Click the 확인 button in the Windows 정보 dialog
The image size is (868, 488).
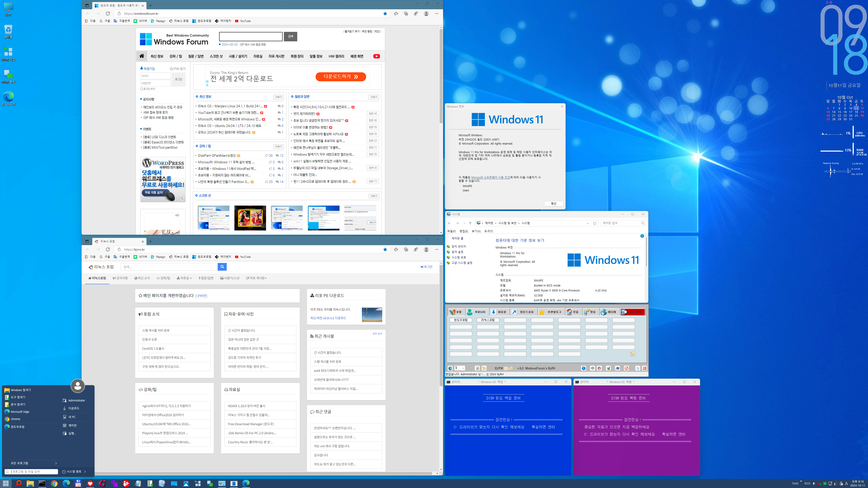(x=554, y=204)
